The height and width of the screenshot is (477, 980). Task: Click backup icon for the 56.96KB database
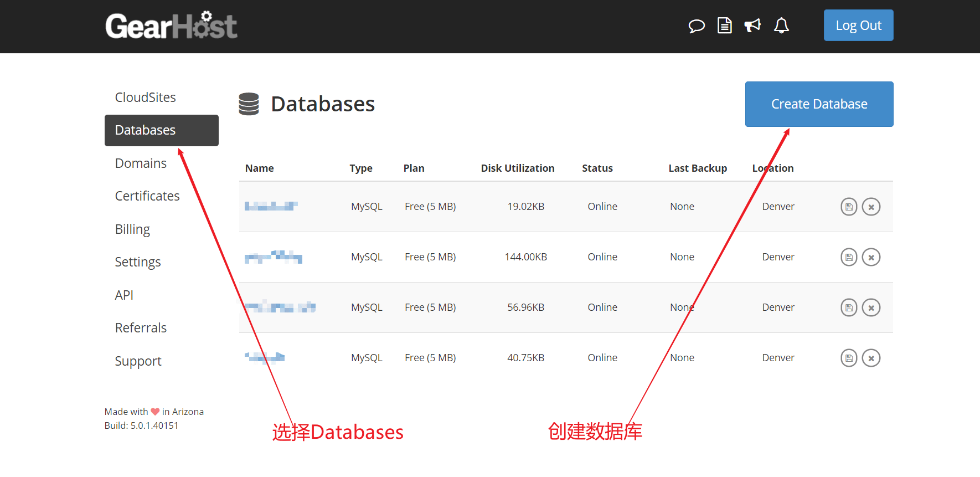849,307
